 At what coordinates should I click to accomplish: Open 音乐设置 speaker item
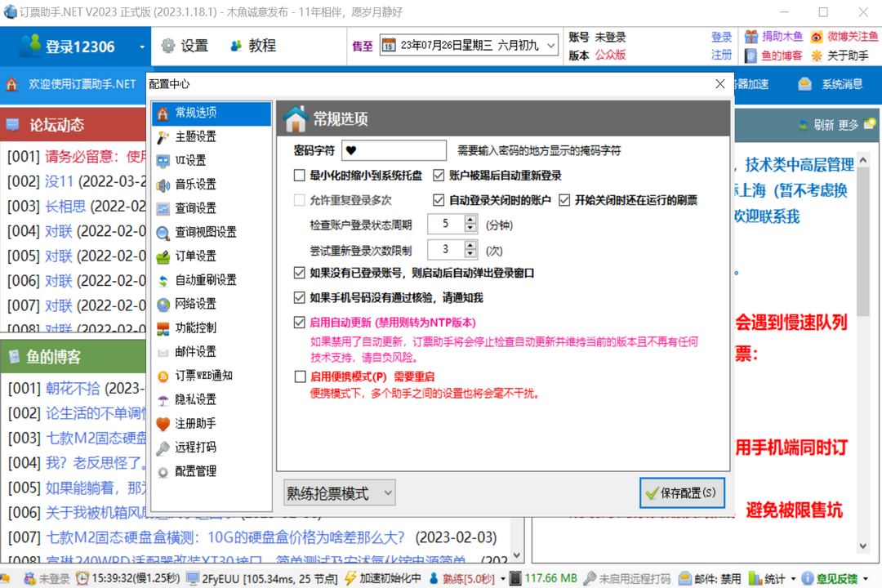coord(195,184)
